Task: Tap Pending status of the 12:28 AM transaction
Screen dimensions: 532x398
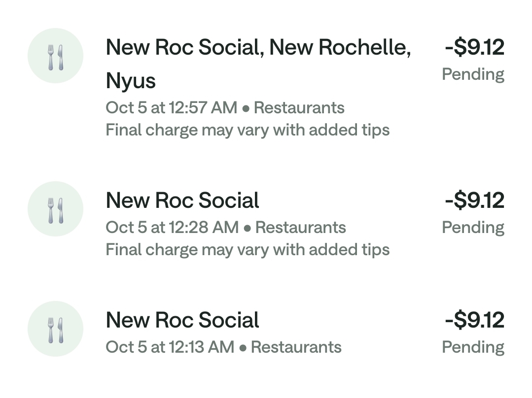Action: (473, 228)
